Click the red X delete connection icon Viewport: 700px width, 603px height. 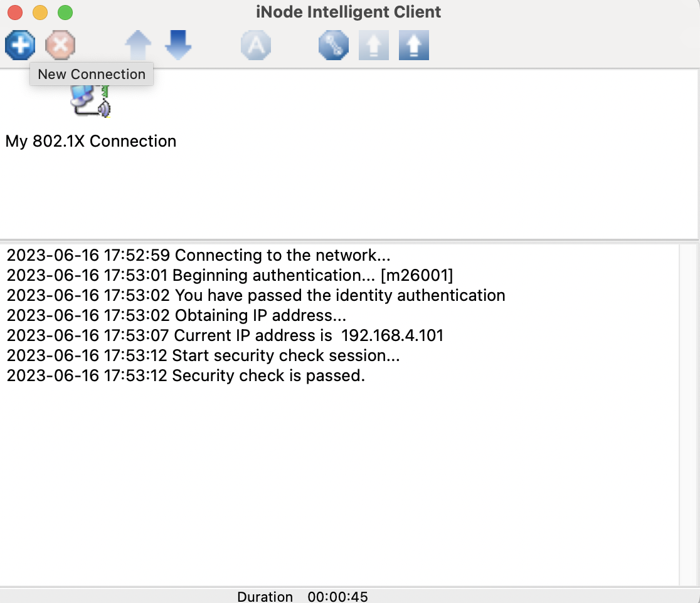tap(60, 45)
